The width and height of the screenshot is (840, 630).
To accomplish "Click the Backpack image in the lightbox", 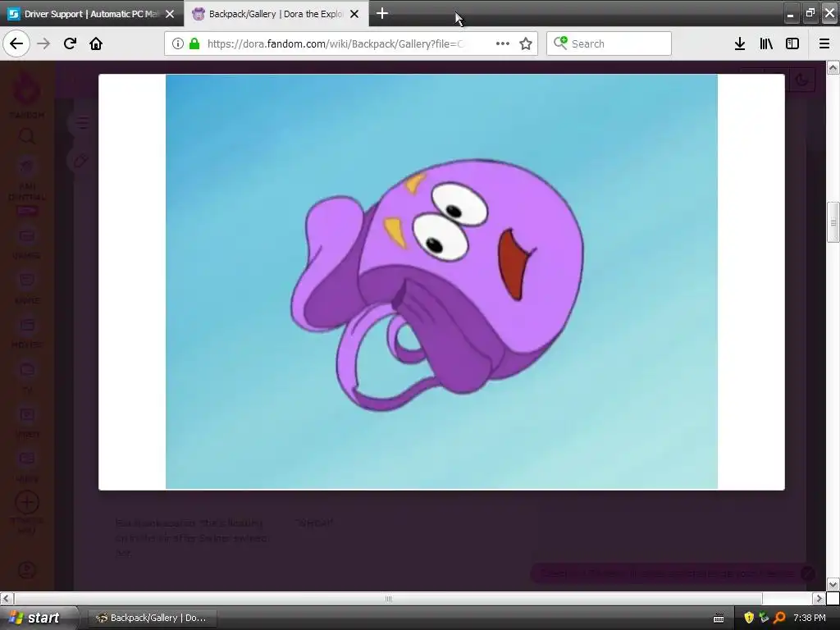I will [441, 282].
